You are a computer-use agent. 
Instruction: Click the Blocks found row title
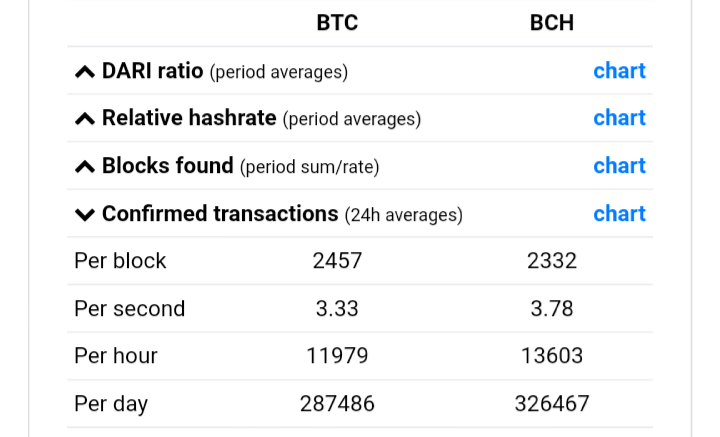[168, 166]
